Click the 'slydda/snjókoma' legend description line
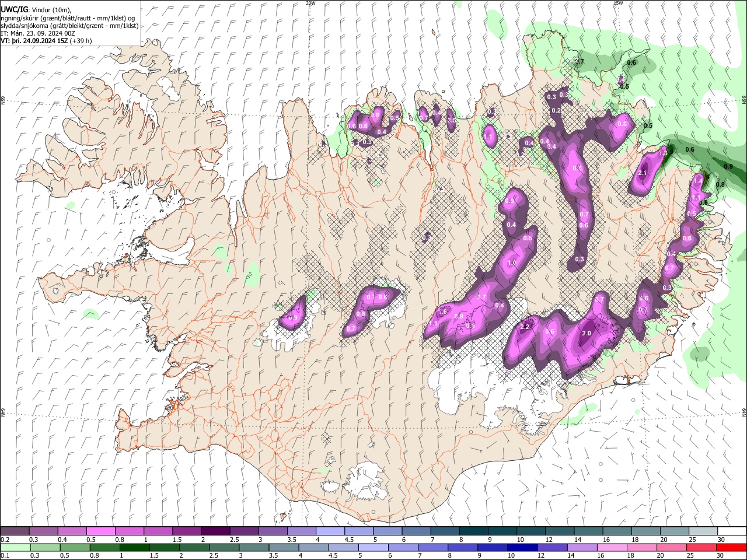 (x=69, y=26)
